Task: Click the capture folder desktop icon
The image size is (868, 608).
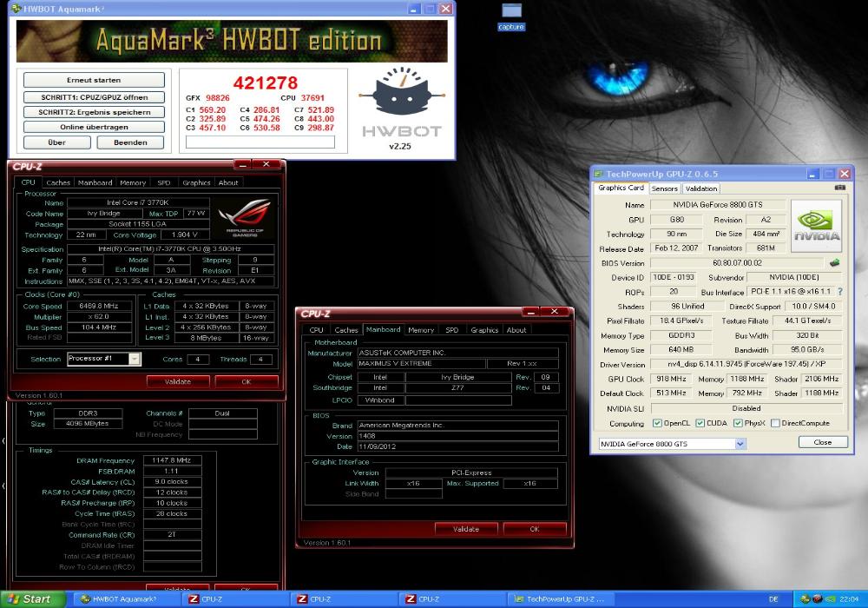Action: tap(511, 17)
